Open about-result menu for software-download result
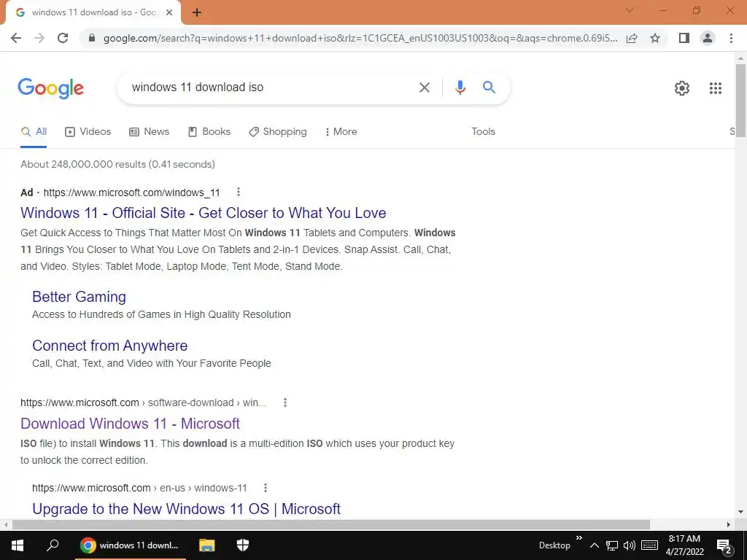The width and height of the screenshot is (747, 560). (x=285, y=402)
